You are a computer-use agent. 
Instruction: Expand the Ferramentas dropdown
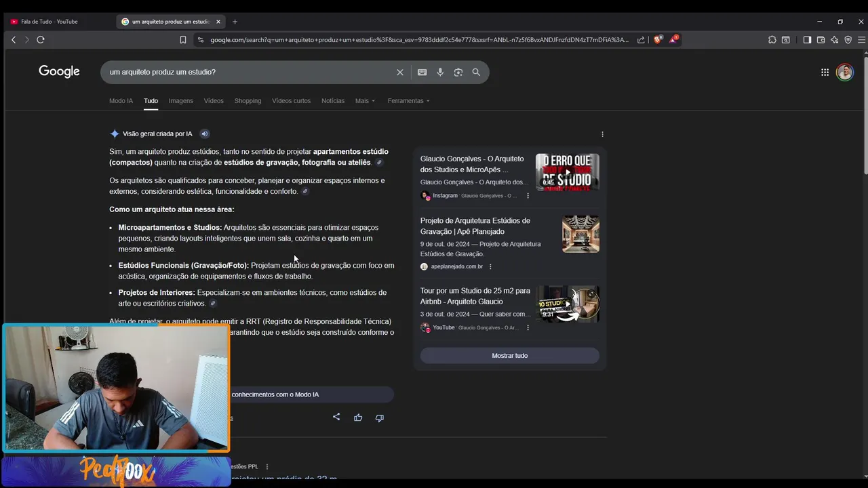(408, 101)
